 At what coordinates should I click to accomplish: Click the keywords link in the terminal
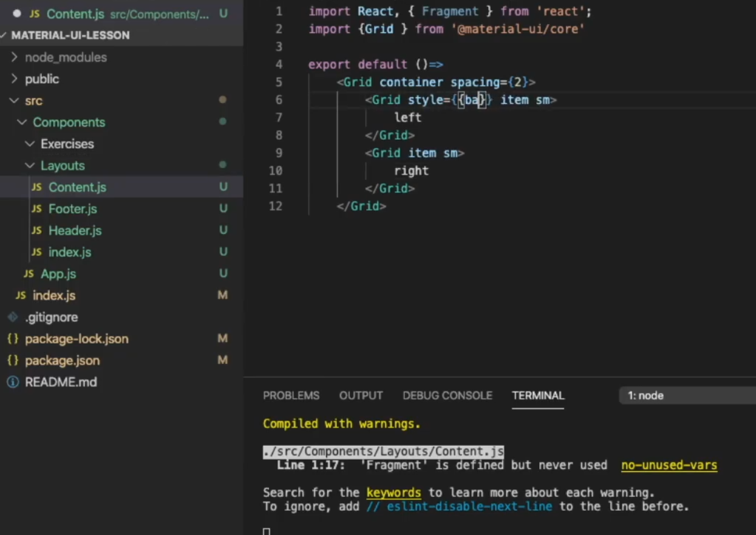[393, 492]
